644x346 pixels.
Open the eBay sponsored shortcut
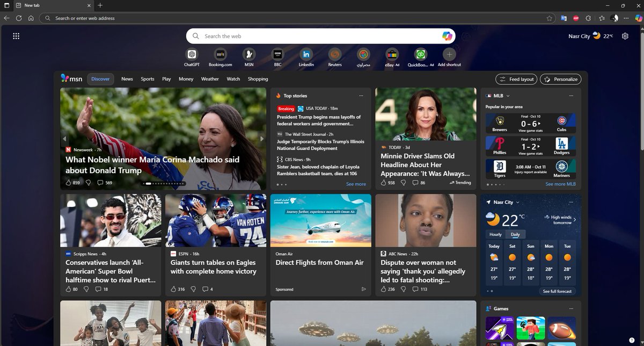tap(392, 54)
